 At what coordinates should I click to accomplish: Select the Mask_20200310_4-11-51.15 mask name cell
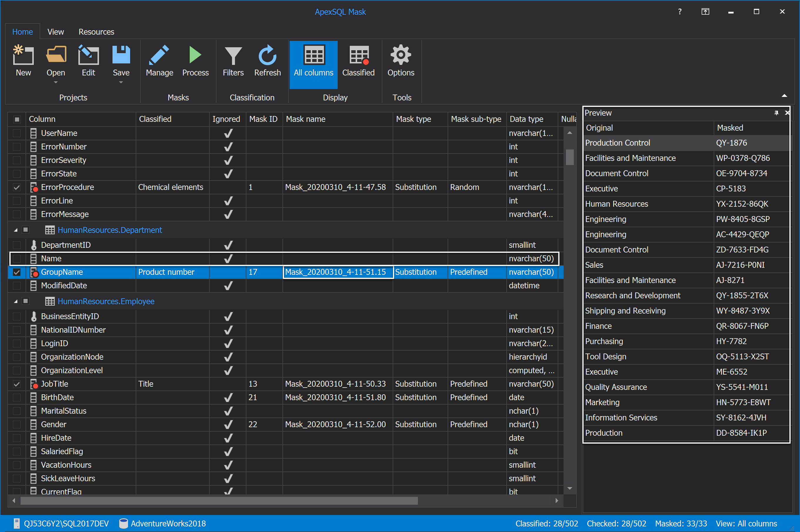tap(338, 272)
